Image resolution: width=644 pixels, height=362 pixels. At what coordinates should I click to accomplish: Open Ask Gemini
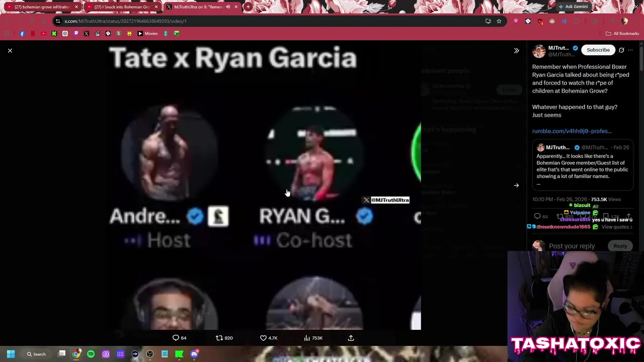pyautogui.click(x=573, y=7)
